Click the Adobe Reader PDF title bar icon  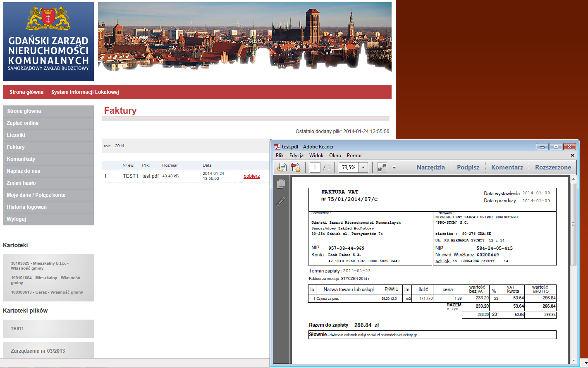click(x=277, y=146)
